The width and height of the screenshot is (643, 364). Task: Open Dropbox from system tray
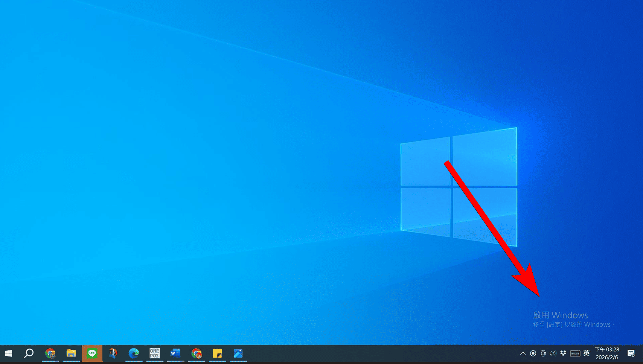(563, 353)
